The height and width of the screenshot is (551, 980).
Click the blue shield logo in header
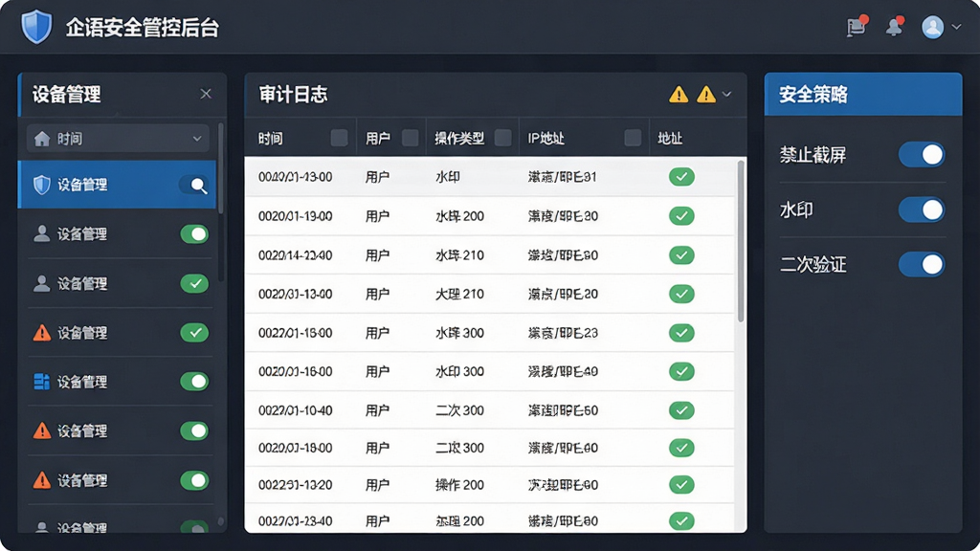(x=36, y=27)
